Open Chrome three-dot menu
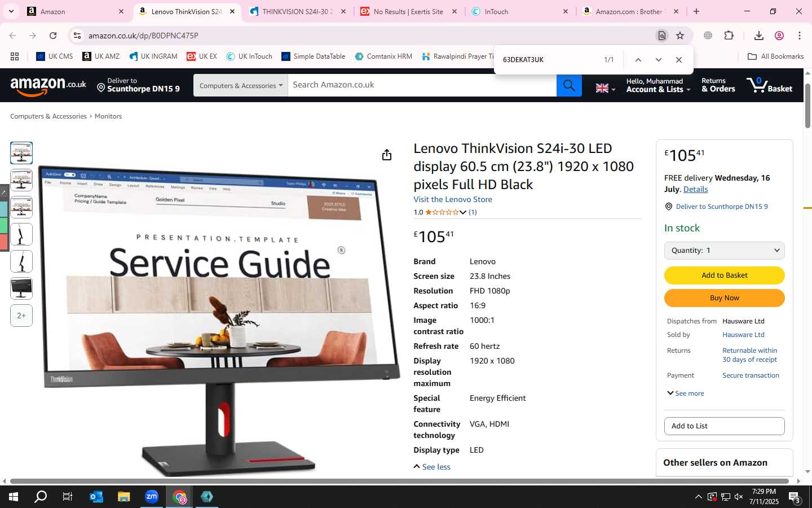 (x=800, y=36)
